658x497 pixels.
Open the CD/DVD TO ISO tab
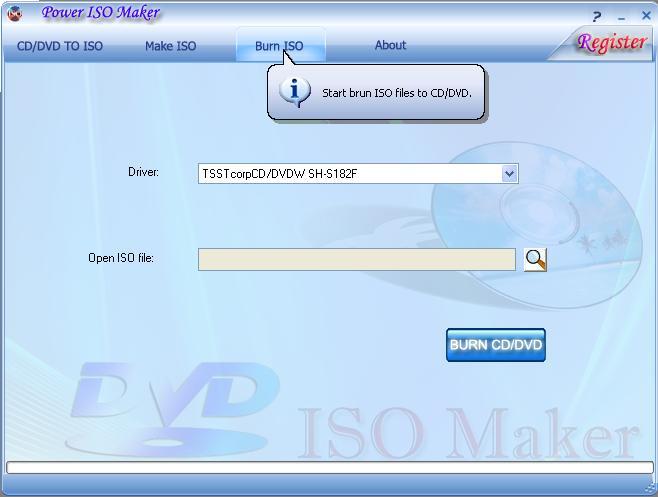pyautogui.click(x=60, y=46)
